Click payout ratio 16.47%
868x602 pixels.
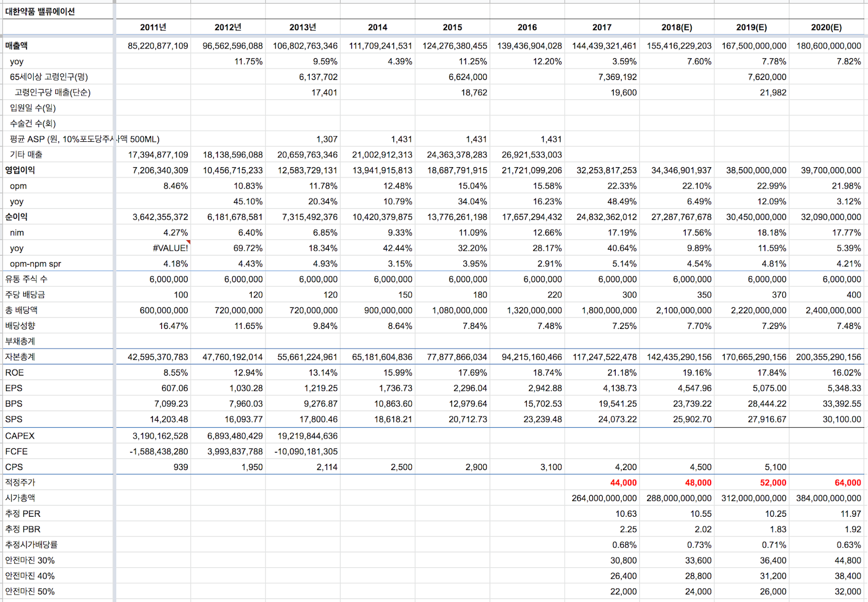pos(174,326)
